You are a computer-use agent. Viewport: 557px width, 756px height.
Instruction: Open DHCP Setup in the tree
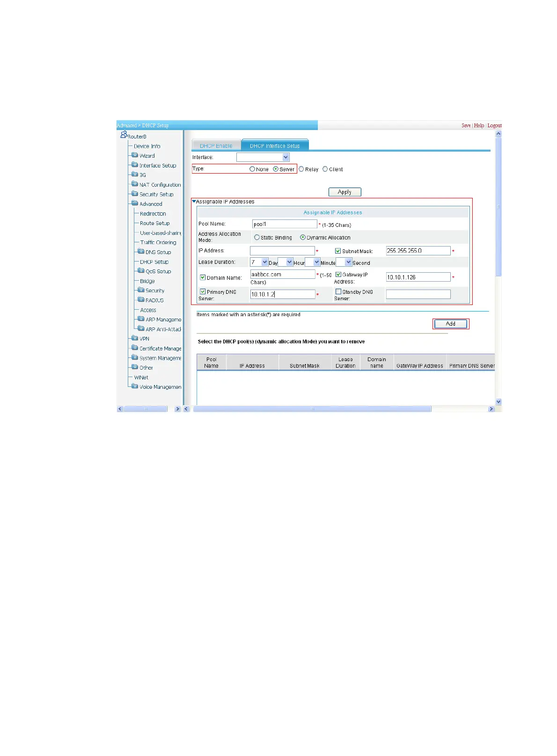pyautogui.click(x=154, y=262)
